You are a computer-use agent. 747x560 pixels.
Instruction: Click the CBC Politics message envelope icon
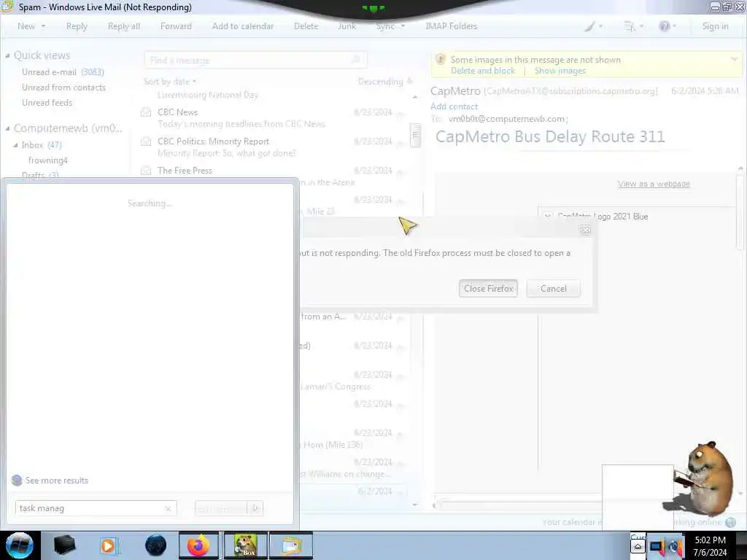[x=146, y=141]
